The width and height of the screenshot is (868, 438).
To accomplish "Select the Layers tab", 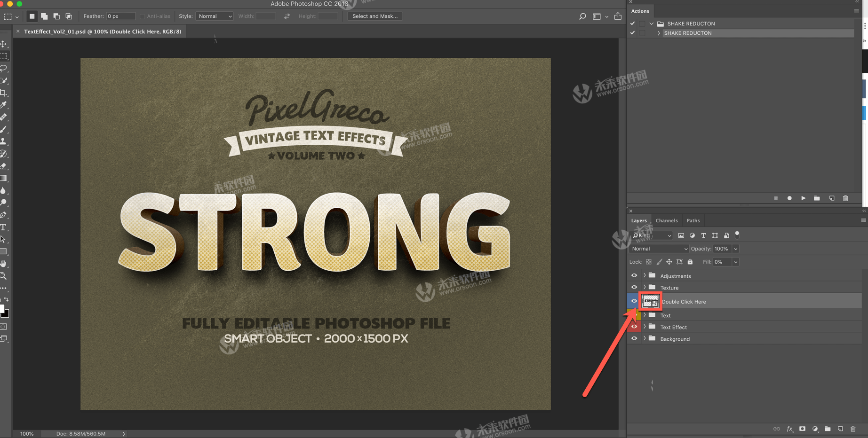I will point(639,220).
